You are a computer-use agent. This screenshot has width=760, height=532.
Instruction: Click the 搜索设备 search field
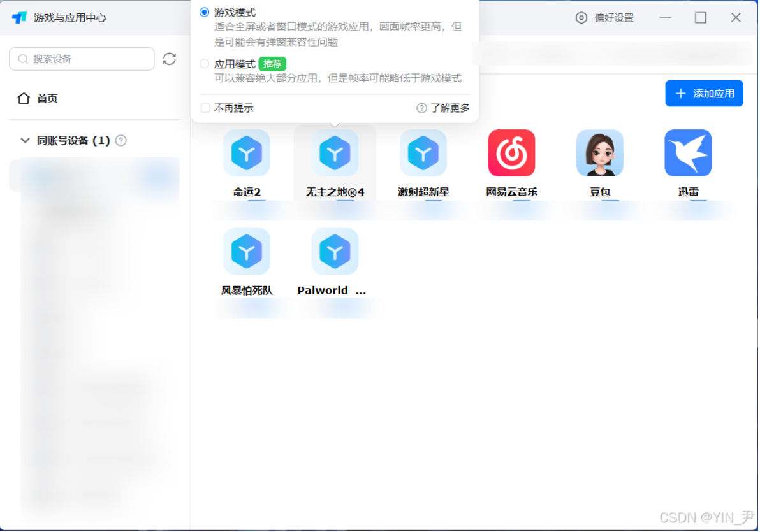[82, 59]
